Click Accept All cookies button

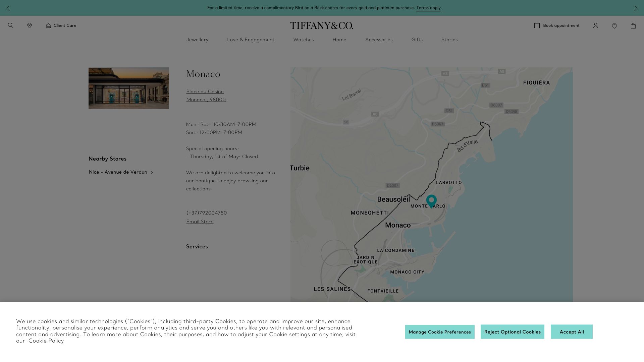click(572, 332)
